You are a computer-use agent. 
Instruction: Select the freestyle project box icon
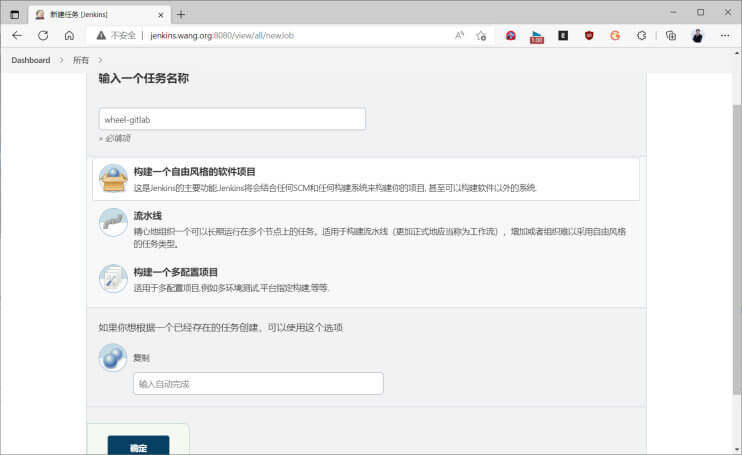[x=113, y=178]
